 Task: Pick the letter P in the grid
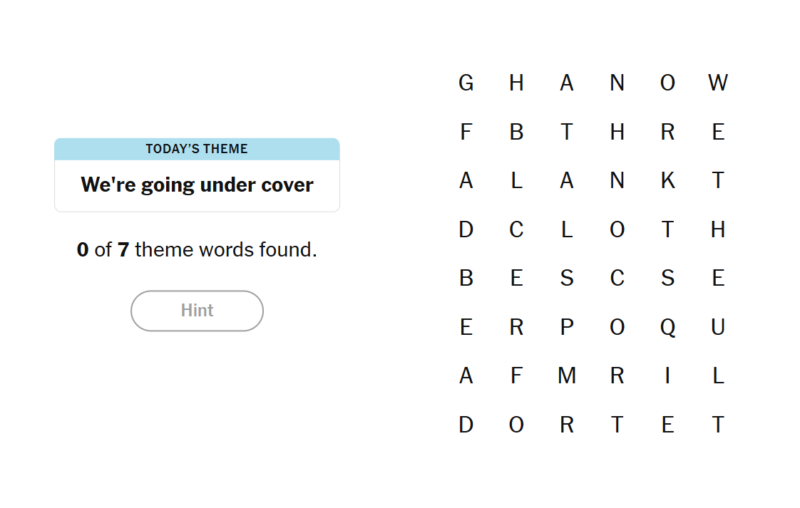click(x=567, y=327)
